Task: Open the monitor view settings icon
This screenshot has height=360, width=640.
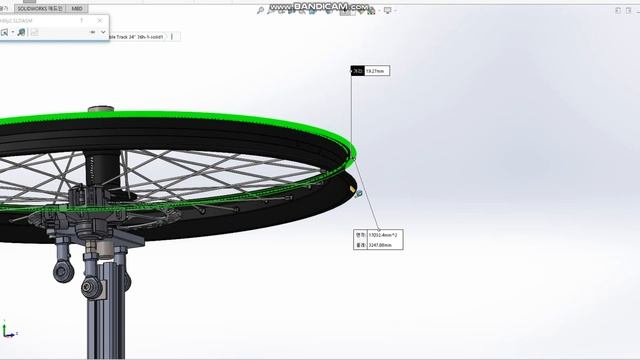Action: tap(387, 10)
